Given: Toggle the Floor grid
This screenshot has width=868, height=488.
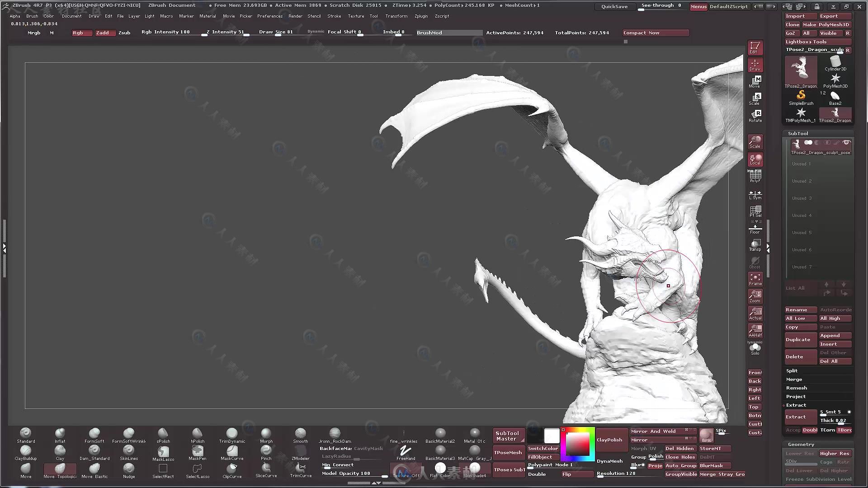Looking at the screenshot, I should pos(755,229).
